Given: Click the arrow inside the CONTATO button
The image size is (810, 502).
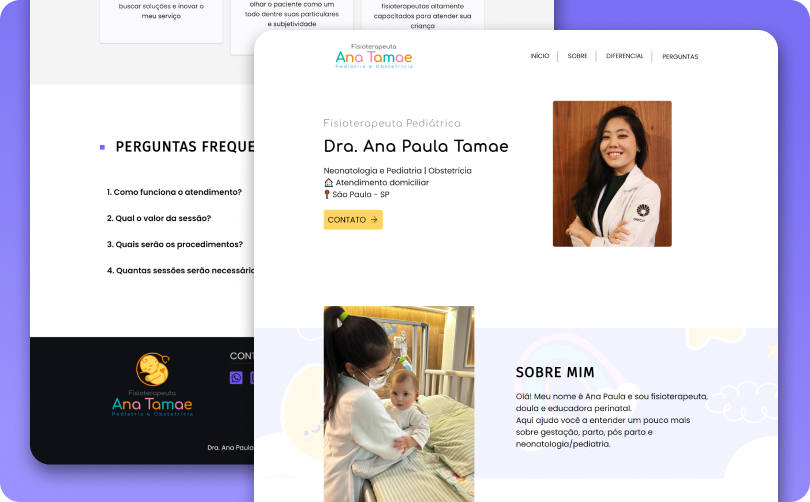Looking at the screenshot, I should (374, 220).
